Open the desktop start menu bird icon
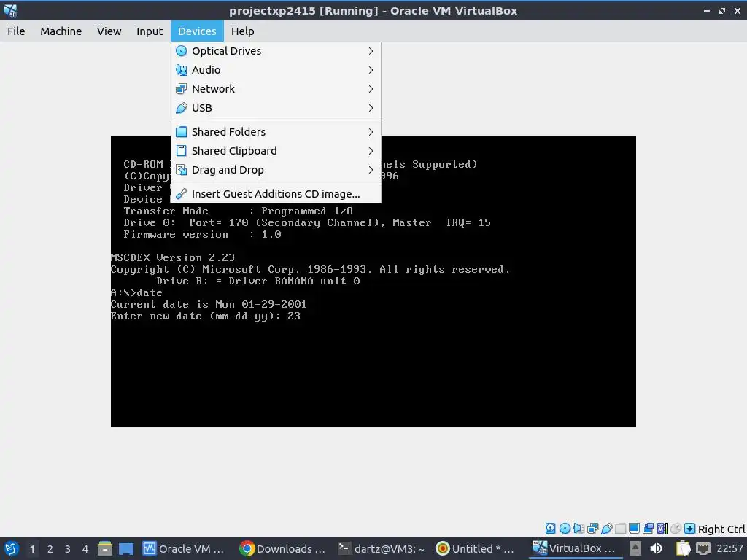The width and height of the screenshot is (747, 560). pyautogui.click(x=12, y=548)
